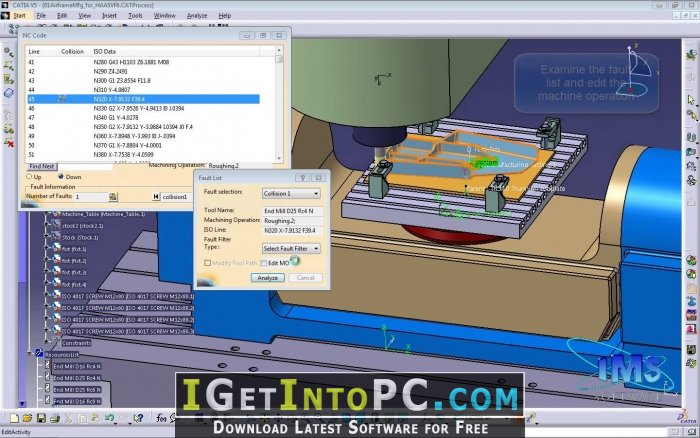Click the red X icon in left toolbar
This screenshot has height=438, width=700.
[8, 142]
